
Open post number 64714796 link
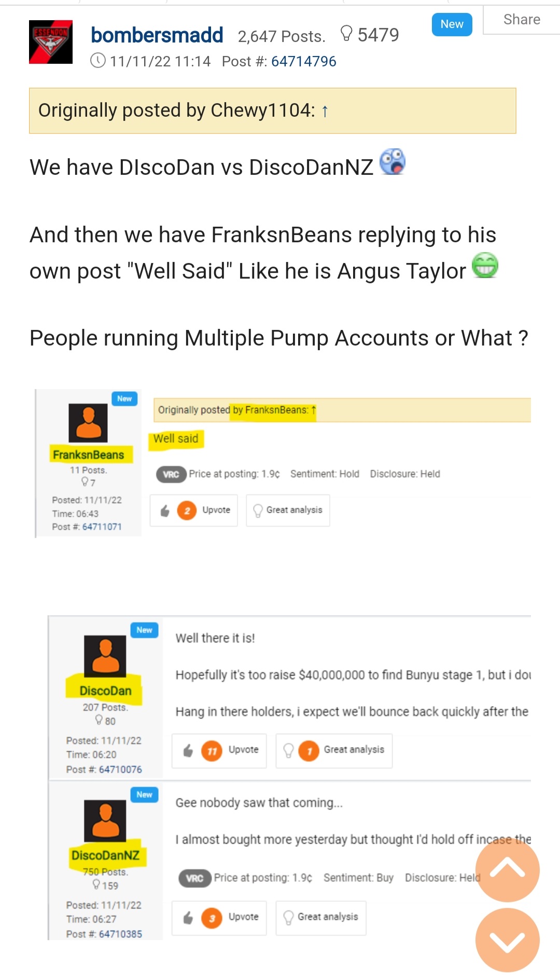(x=303, y=61)
